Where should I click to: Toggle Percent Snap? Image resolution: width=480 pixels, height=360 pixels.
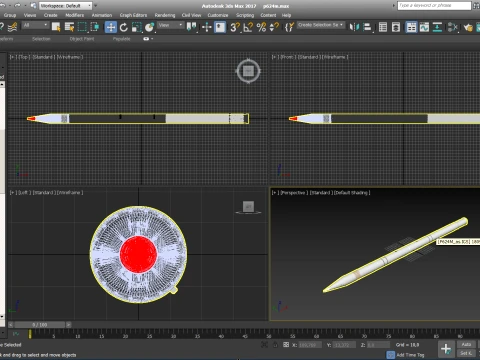[261, 27]
